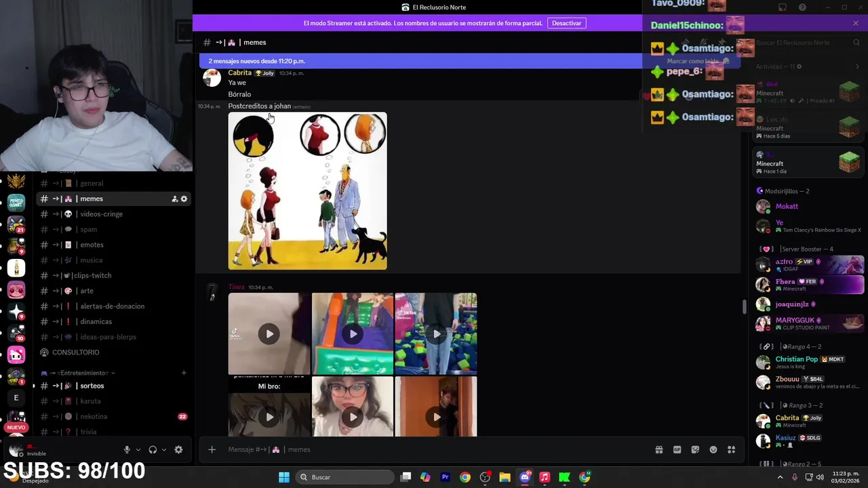Switch to the videos-cringe channel
Image resolution: width=868 pixels, height=488 pixels.
[113, 214]
